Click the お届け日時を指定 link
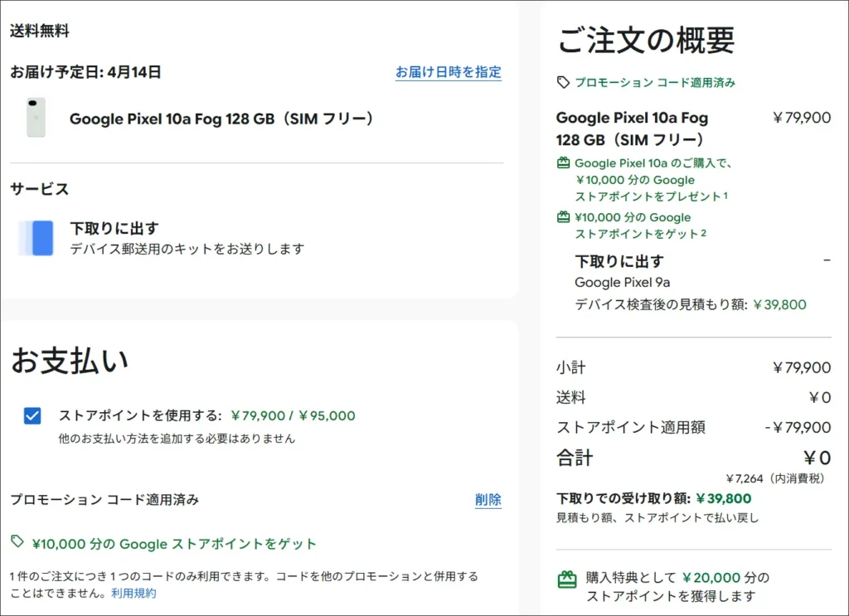Image resolution: width=849 pixels, height=616 pixels. pyautogui.click(x=448, y=72)
